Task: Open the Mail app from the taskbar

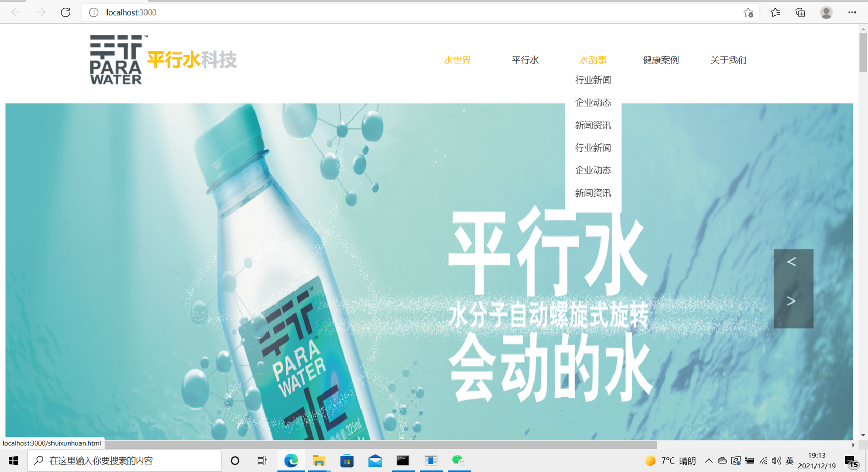Action: [375, 461]
